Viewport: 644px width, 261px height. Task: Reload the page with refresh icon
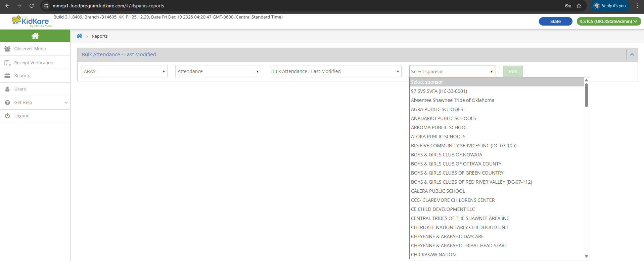[x=32, y=6]
